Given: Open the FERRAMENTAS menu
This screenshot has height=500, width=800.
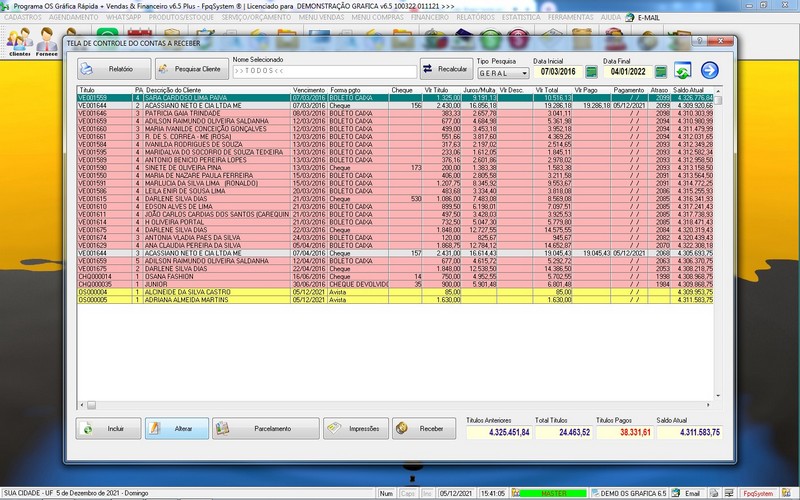Looking at the screenshot, I should tap(570, 17).
